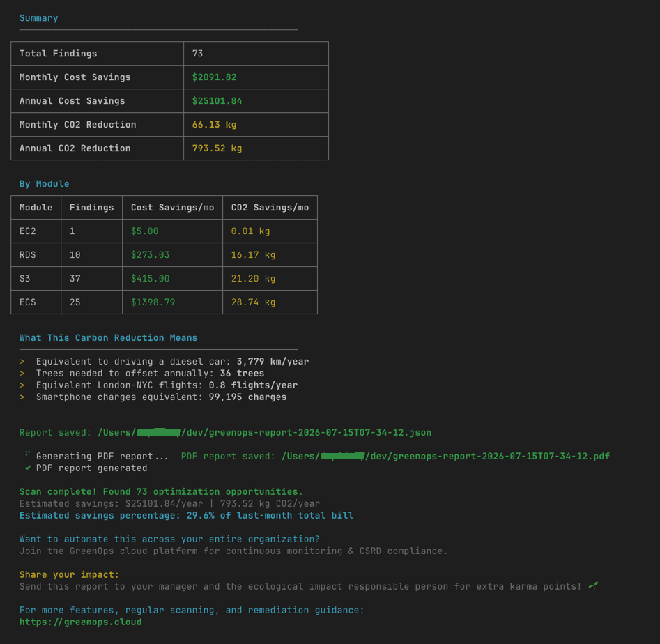Click the 'Module' column header
660x644 pixels.
click(x=36, y=208)
